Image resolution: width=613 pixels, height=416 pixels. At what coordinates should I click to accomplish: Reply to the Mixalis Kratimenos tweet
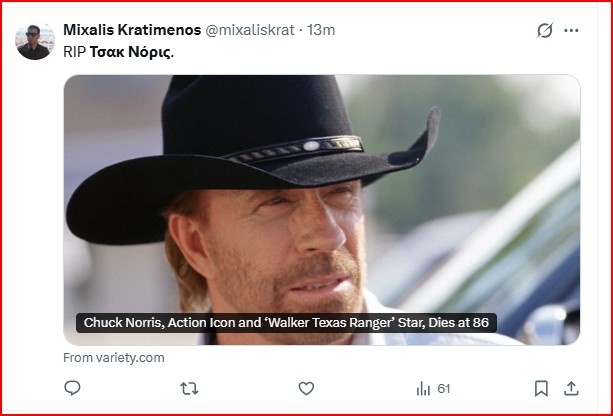pyautogui.click(x=72, y=388)
